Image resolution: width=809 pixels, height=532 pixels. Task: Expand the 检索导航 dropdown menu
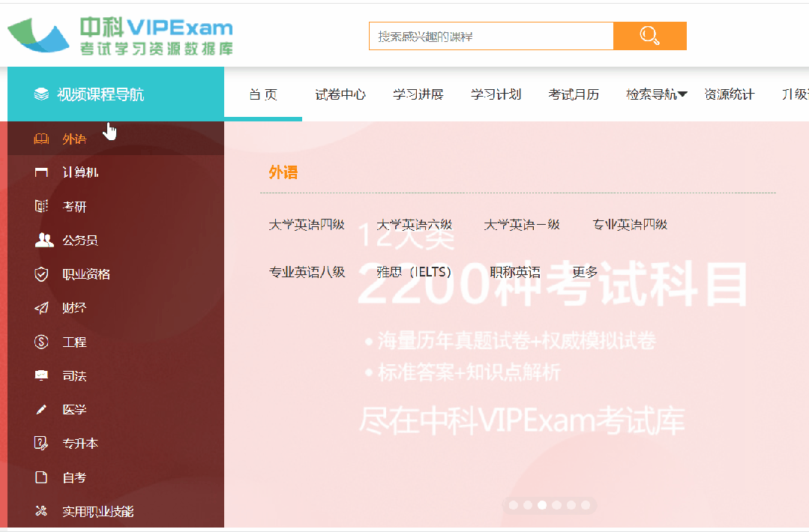(656, 94)
